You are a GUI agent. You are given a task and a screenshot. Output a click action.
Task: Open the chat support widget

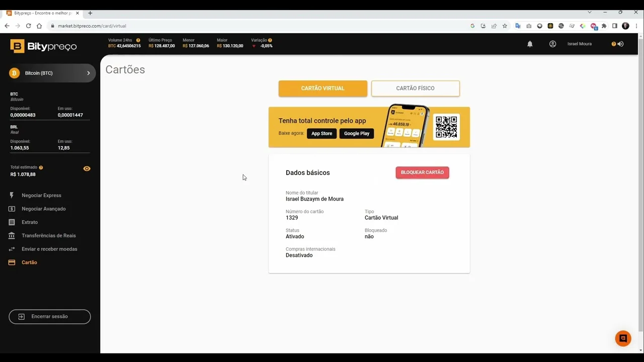coord(623,338)
